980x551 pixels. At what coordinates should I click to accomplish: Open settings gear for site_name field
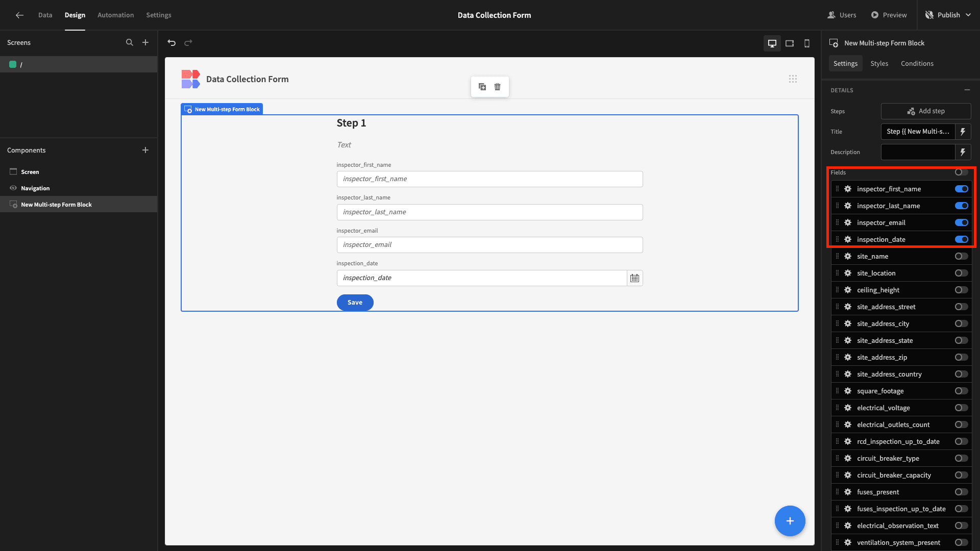click(x=848, y=257)
